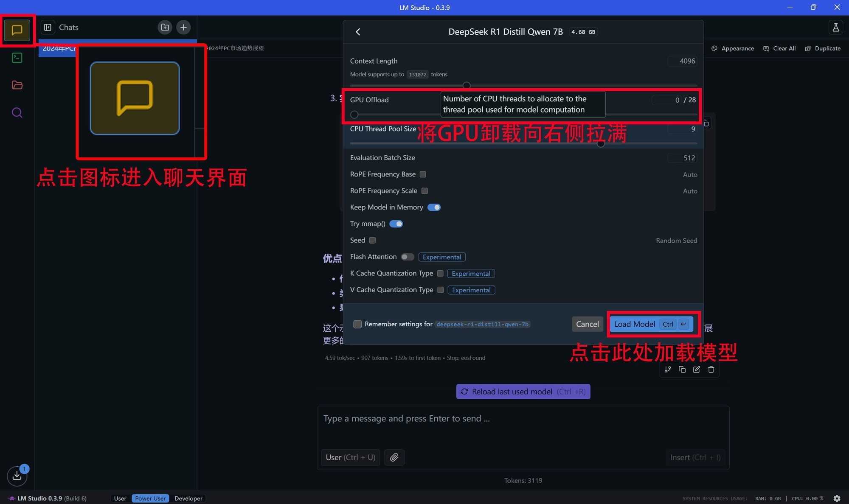Open the Chat view from sidebar
Screen dimensions: 849x504
pyautogui.click(x=17, y=30)
